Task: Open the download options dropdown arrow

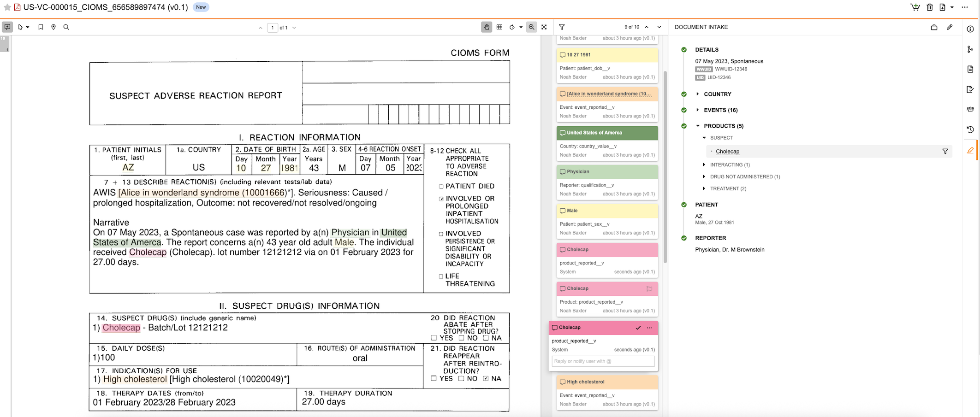Action: (x=952, y=7)
